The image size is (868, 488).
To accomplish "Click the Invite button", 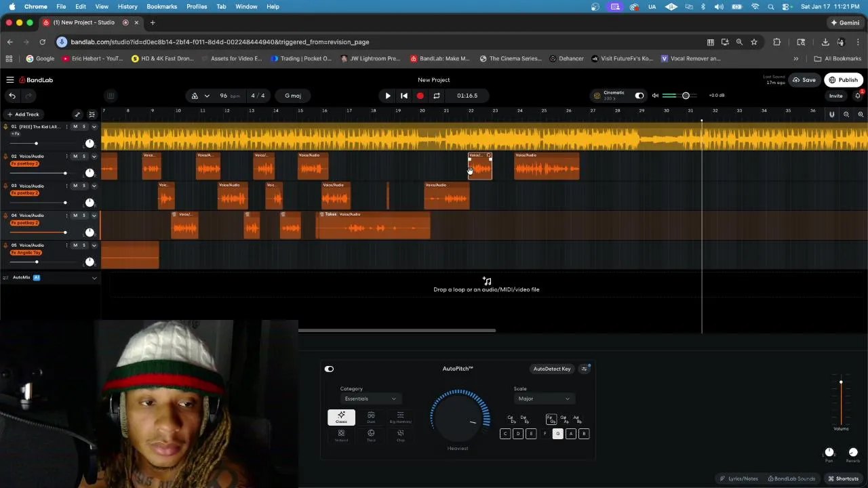I will 835,96.
